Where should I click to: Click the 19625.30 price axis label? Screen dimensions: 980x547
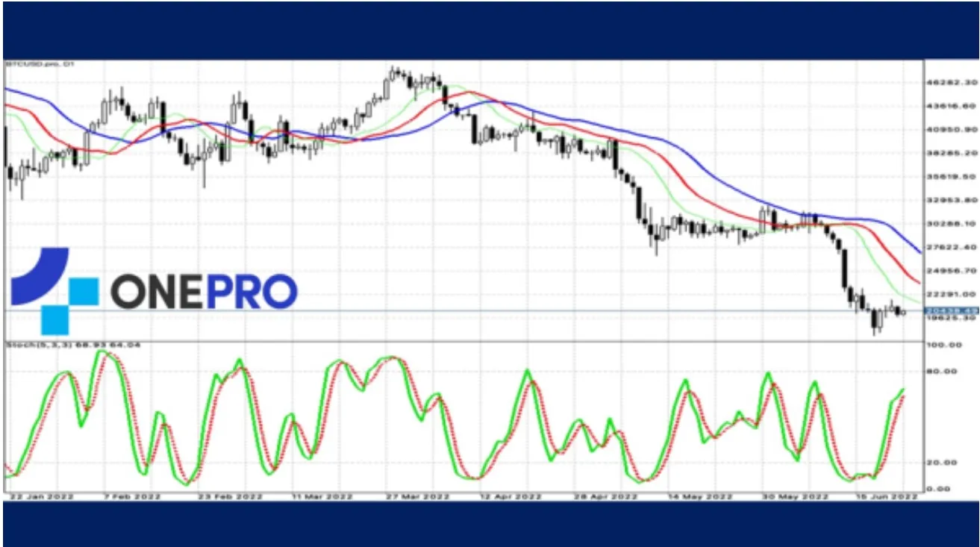951,317
